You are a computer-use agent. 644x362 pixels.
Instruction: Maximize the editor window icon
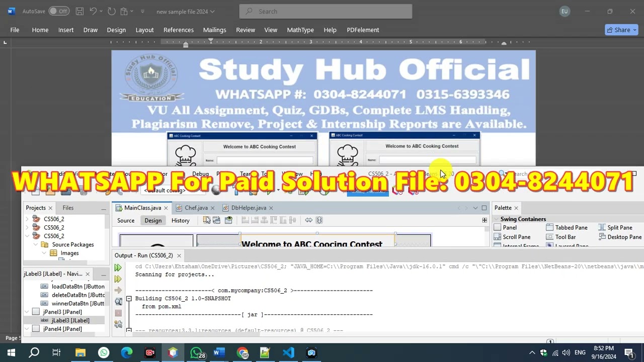(x=484, y=208)
